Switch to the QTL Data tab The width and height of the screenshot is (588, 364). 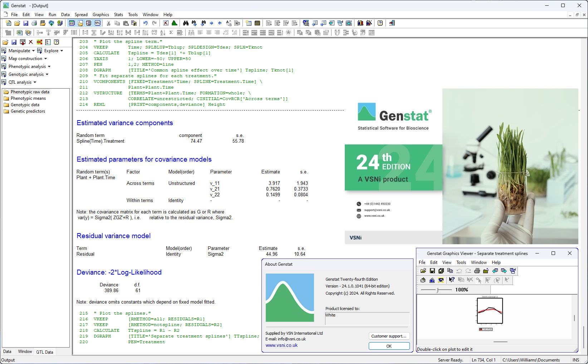[x=45, y=352]
